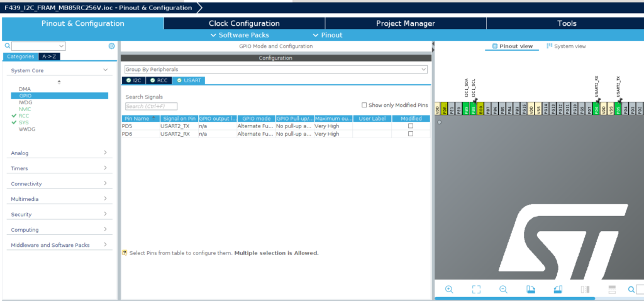This screenshot has width=644, height=304.
Task: Open RCC in System Core
Action: [x=24, y=116]
